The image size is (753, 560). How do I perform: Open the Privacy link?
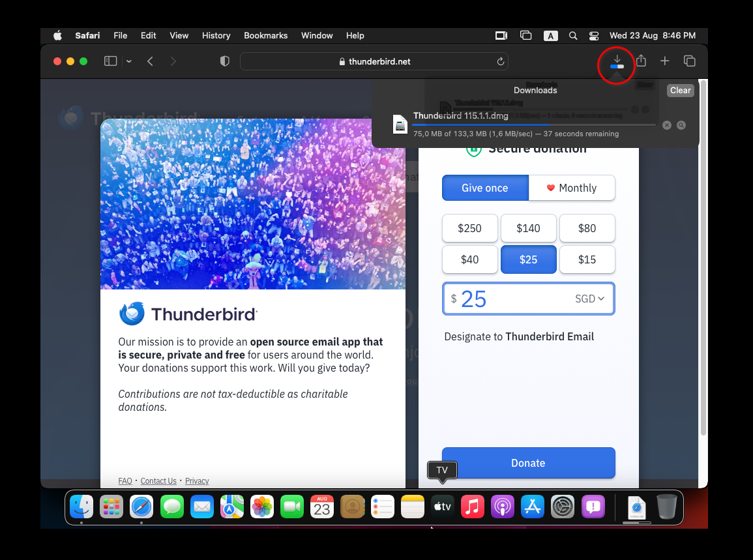click(x=197, y=480)
